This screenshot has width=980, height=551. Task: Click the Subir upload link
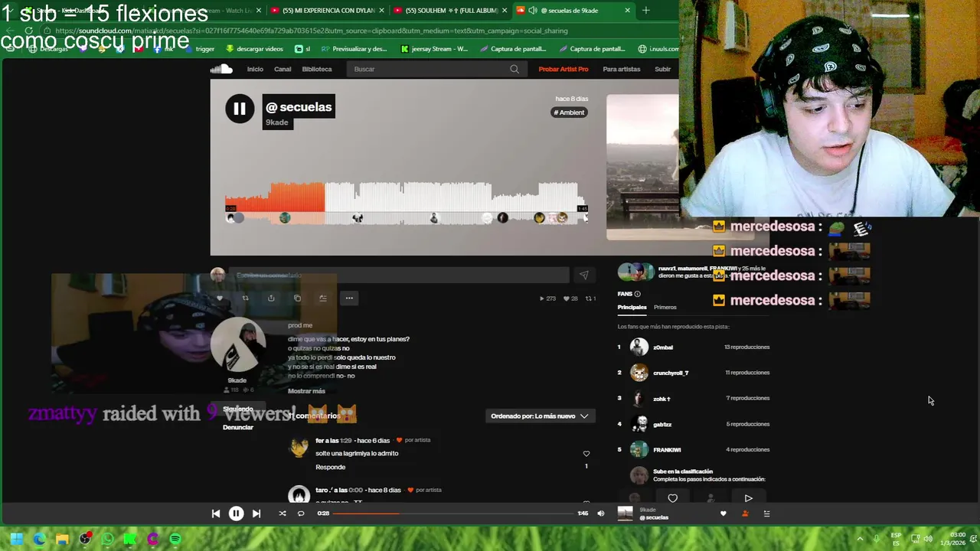(x=662, y=69)
